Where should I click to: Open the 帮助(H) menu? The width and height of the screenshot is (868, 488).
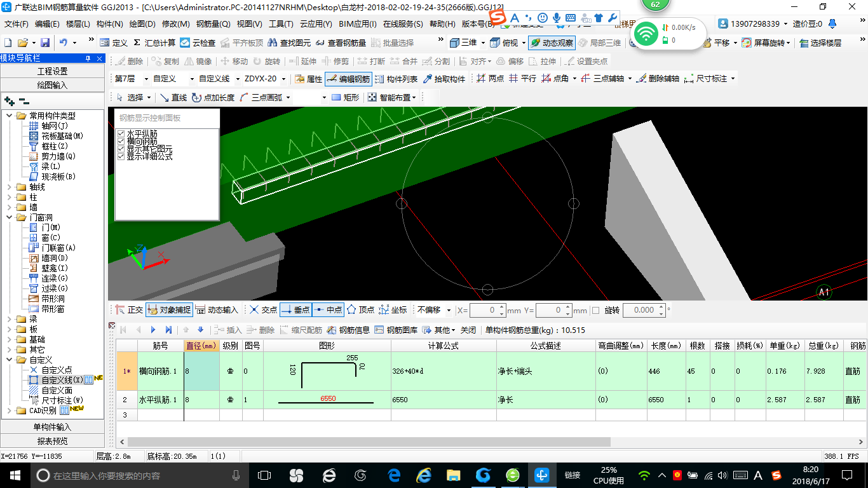tap(442, 24)
